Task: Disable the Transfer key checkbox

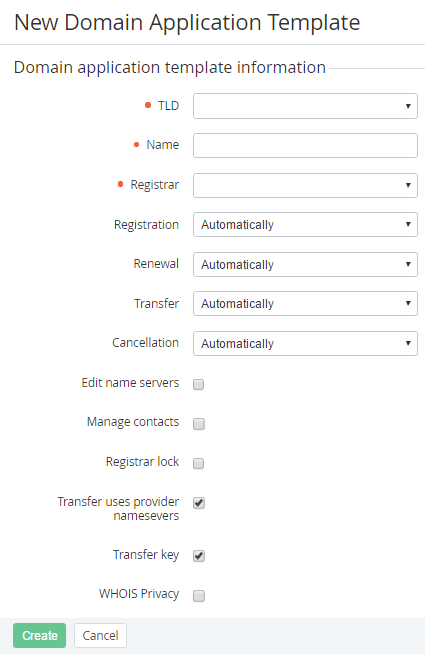Action: [199, 556]
